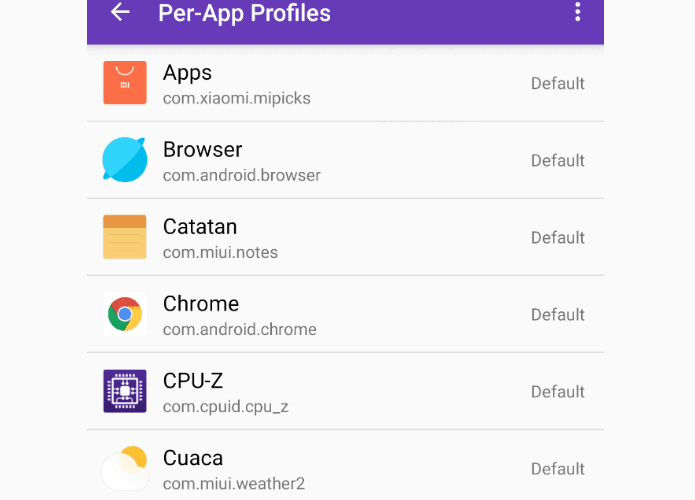The image size is (695, 500).
Task: Tap the blue Browser planet icon
Action: (125, 160)
